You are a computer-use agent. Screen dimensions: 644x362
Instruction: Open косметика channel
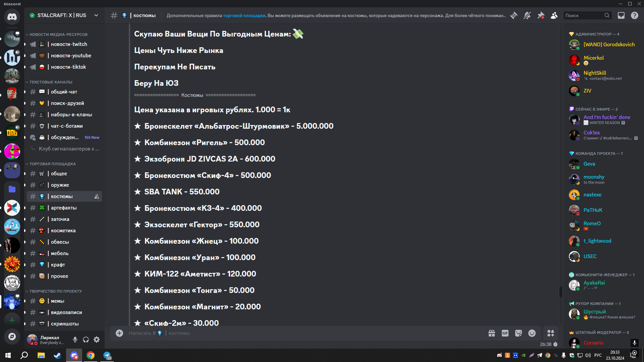[64, 231]
